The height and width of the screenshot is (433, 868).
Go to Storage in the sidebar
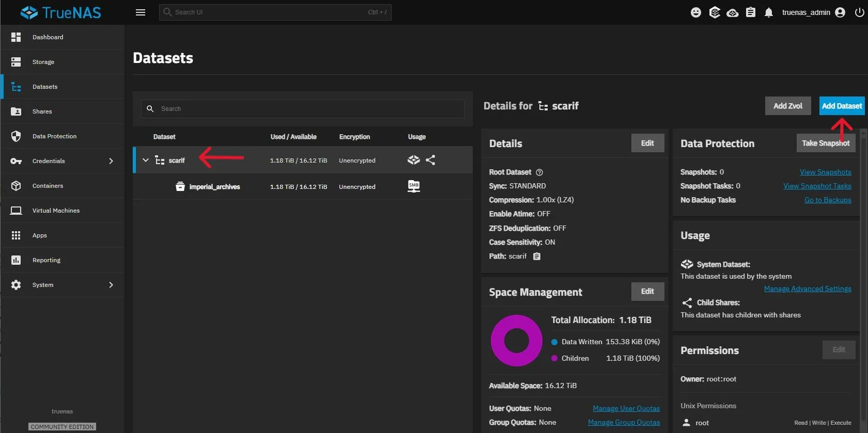(43, 62)
